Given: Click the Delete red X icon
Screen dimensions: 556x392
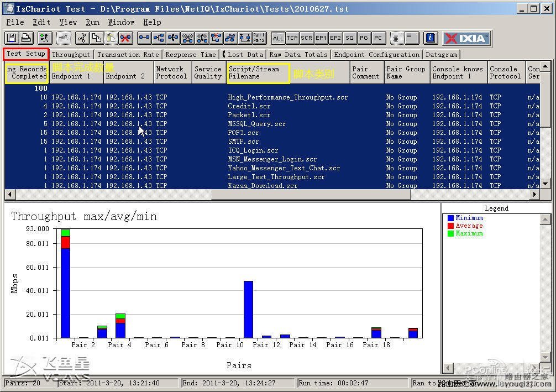Looking at the screenshot, I should click(125, 38).
